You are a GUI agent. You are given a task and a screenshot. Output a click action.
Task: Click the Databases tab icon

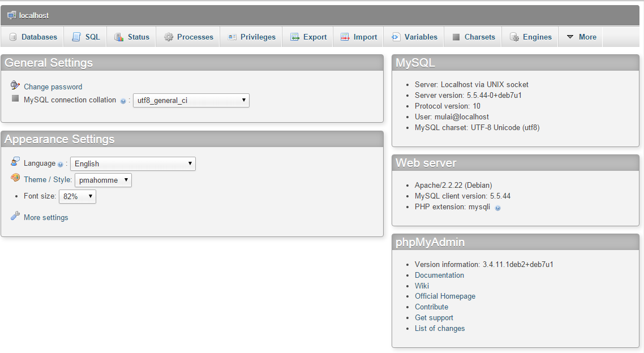[13, 37]
